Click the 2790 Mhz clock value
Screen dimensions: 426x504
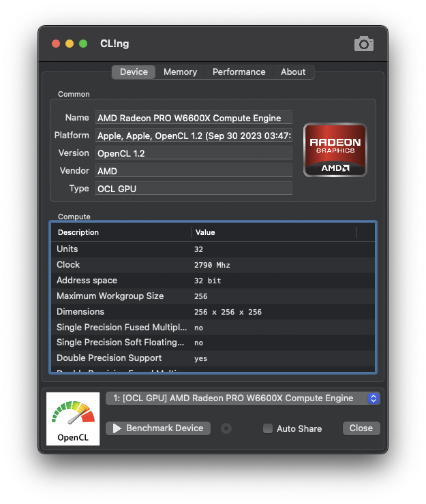coord(212,265)
